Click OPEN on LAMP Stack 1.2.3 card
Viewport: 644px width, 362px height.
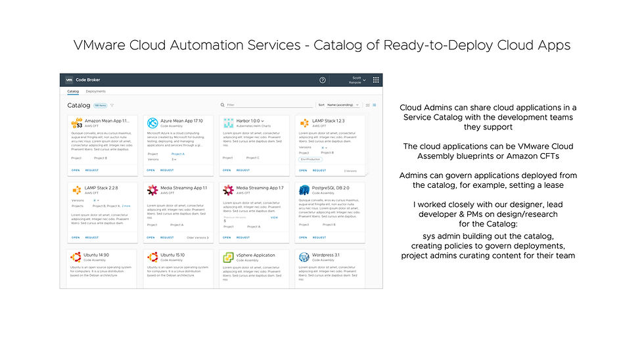[303, 170]
